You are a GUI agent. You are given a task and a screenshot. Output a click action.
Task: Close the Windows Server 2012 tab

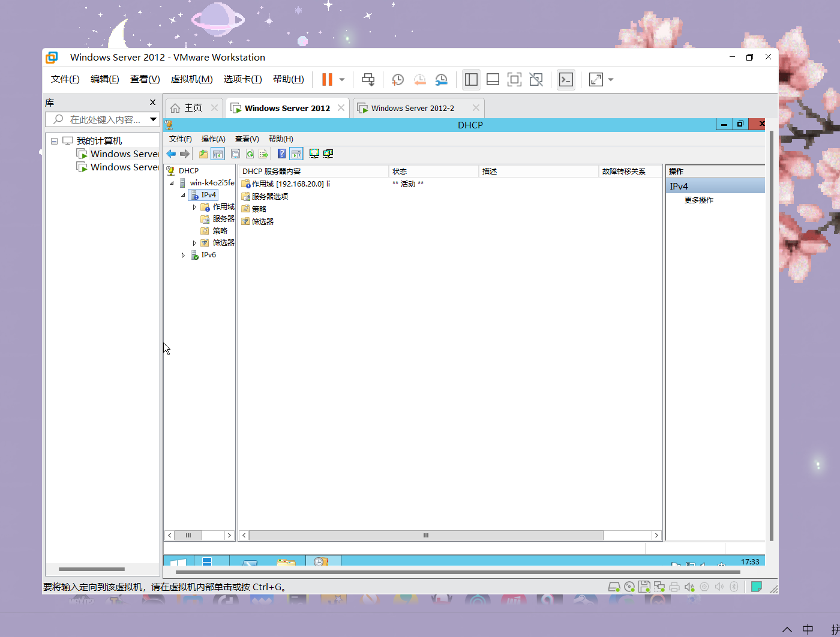pos(341,108)
